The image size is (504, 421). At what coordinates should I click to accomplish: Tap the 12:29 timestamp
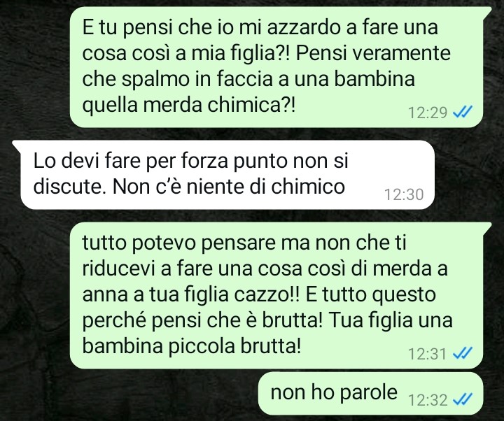click(x=428, y=113)
